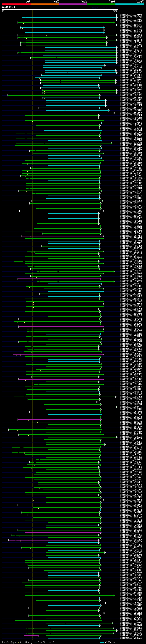
Task: Select the UniRef100_Q25A30 label
Action: pyautogui.click(x=131, y=83)
